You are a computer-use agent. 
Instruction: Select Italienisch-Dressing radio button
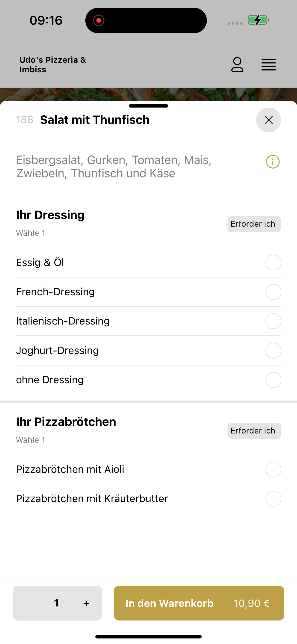pyautogui.click(x=273, y=321)
